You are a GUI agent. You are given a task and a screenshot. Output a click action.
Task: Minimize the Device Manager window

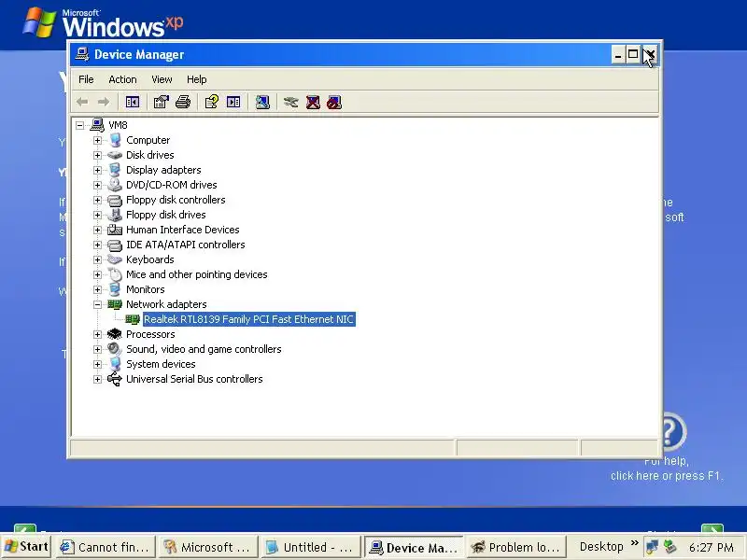pos(618,55)
